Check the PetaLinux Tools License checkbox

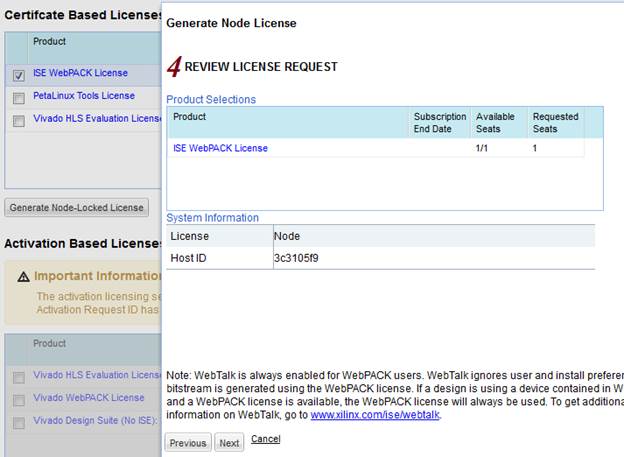pos(19,98)
